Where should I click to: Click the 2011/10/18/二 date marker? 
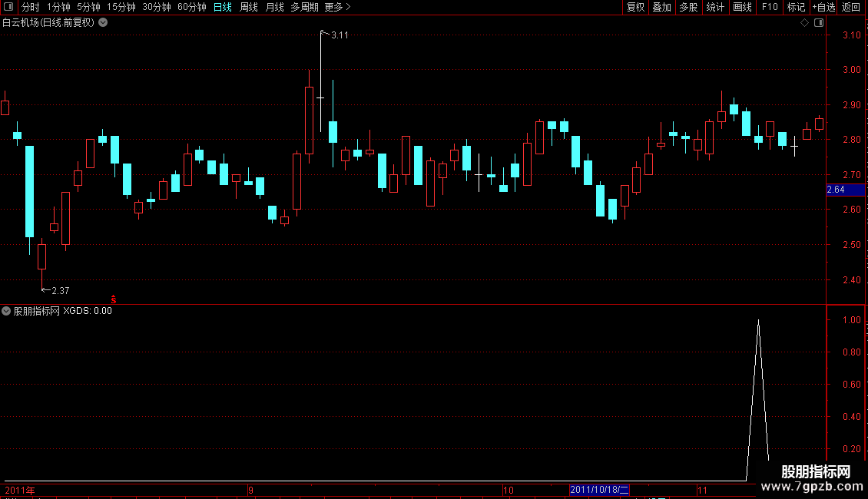coord(599,490)
